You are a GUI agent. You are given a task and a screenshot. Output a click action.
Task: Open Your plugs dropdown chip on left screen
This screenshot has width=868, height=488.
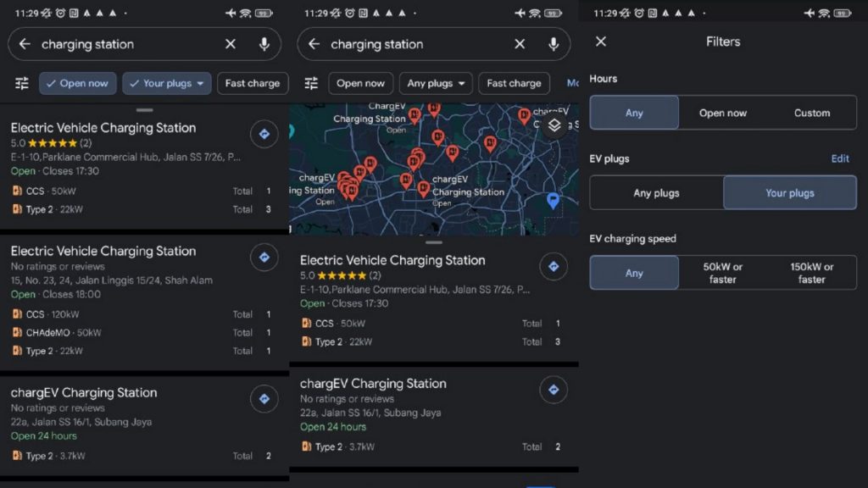tap(167, 84)
